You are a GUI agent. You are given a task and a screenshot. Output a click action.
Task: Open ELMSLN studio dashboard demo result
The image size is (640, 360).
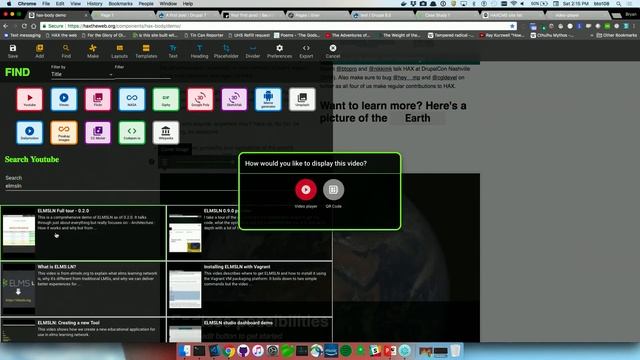pos(249,330)
